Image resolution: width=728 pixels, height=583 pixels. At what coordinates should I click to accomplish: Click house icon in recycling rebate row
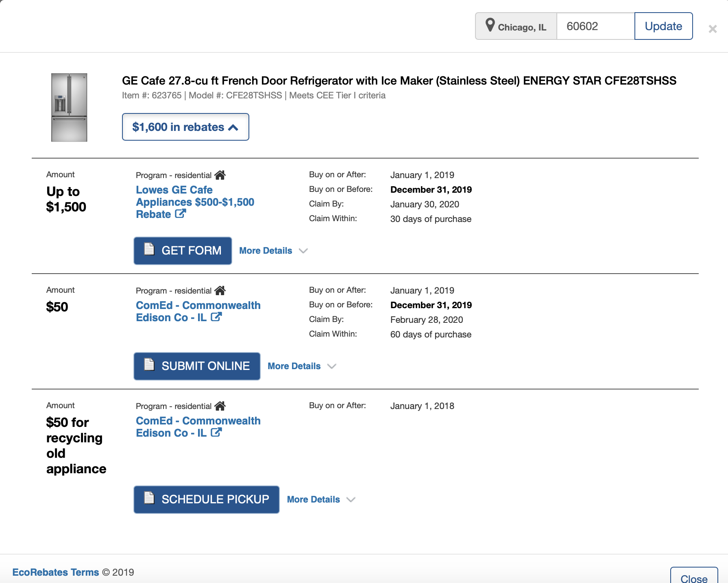click(x=220, y=406)
